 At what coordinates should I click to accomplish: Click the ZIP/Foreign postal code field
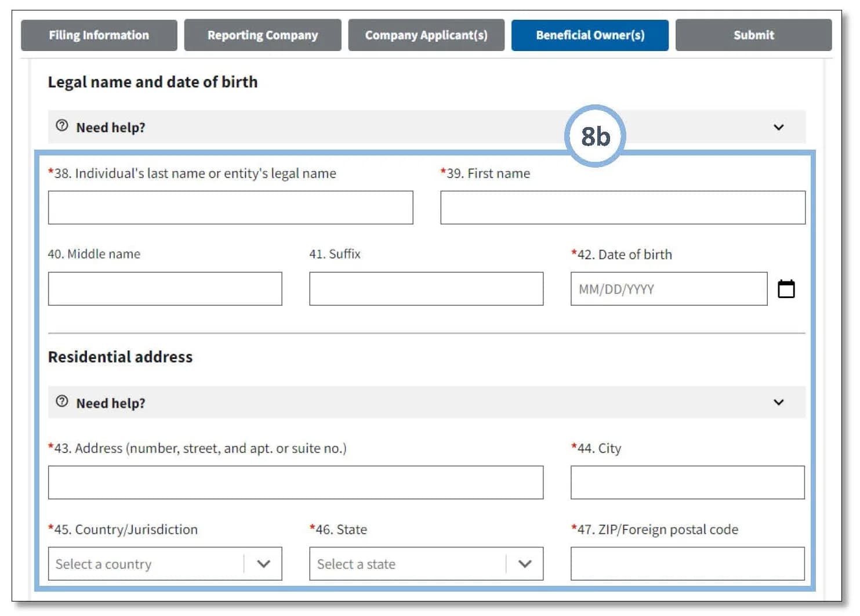click(x=688, y=564)
